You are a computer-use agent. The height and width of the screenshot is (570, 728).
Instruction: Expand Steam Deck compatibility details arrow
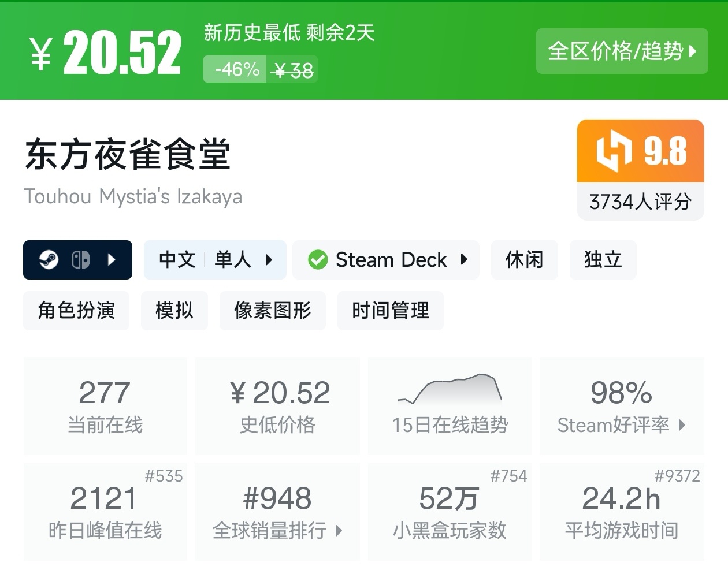(464, 260)
